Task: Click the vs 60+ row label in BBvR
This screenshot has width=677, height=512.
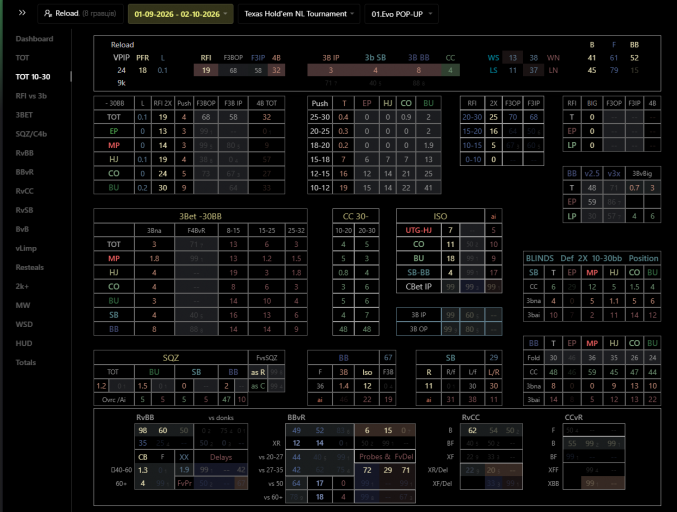Action: pos(273,497)
